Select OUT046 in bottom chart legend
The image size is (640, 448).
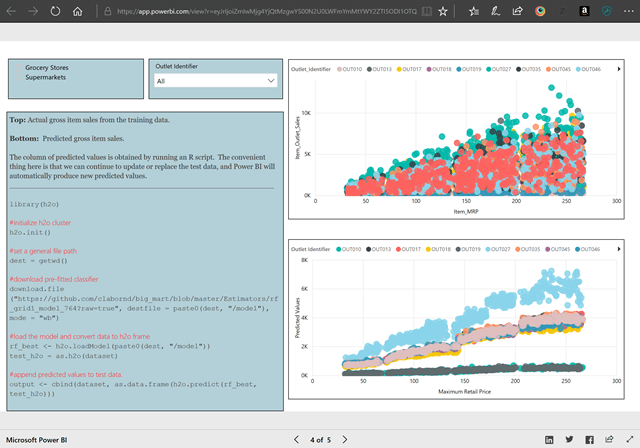pos(588,249)
